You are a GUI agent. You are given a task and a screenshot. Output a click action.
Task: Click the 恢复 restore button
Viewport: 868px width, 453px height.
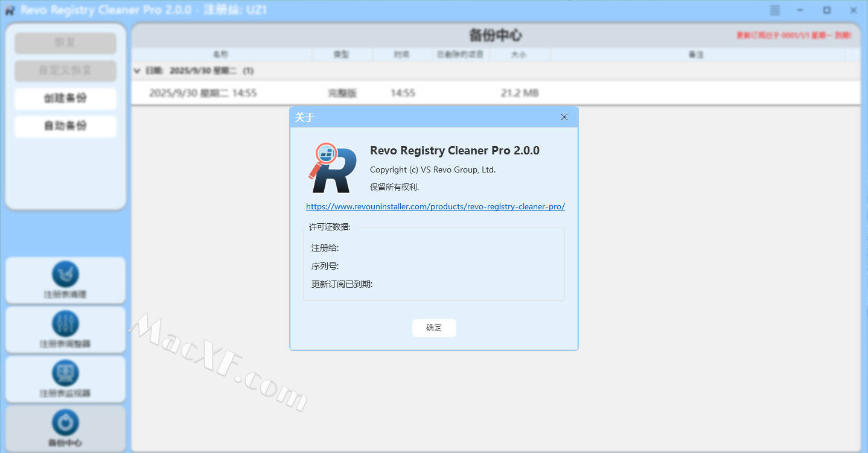65,43
